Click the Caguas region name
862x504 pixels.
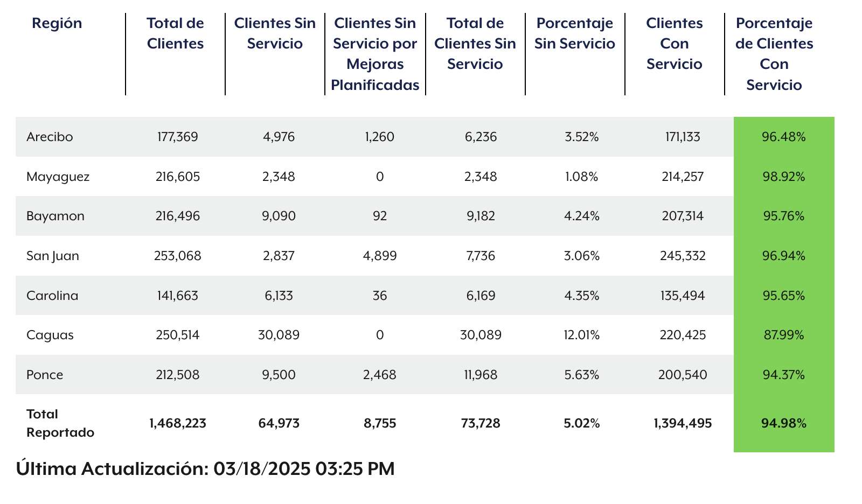point(50,335)
